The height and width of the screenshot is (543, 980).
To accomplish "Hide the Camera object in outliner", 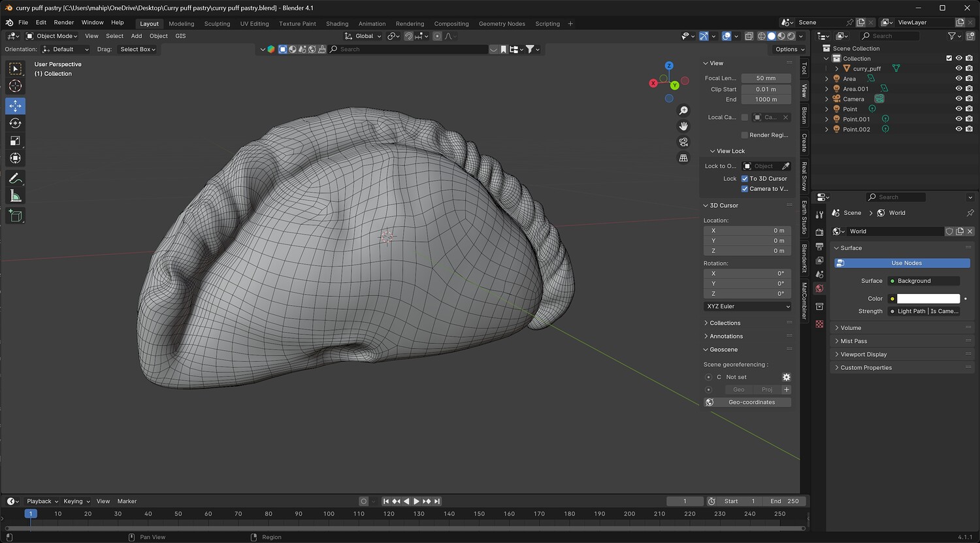I will tap(958, 99).
